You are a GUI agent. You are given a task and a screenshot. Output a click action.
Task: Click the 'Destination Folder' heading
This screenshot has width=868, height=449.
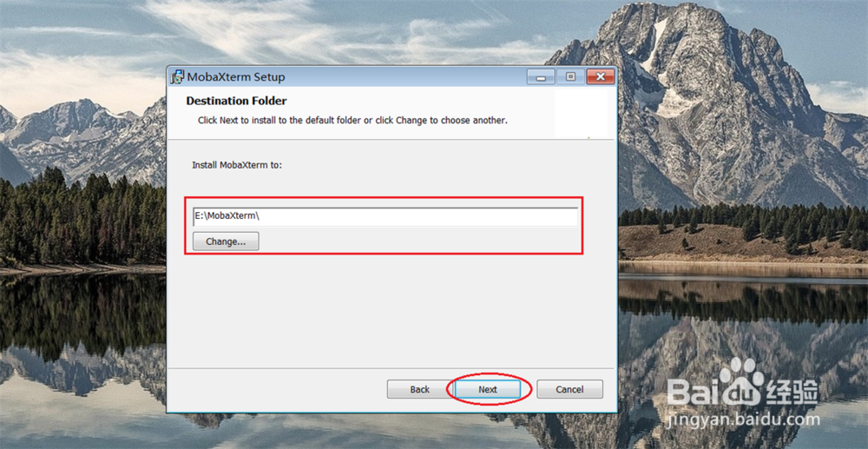pyautogui.click(x=236, y=101)
